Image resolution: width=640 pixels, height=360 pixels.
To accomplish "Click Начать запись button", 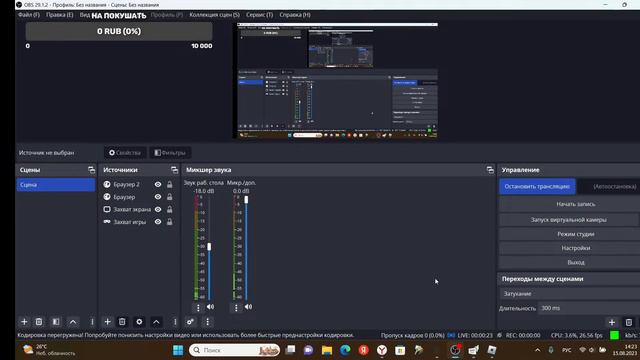I will (x=569, y=204).
